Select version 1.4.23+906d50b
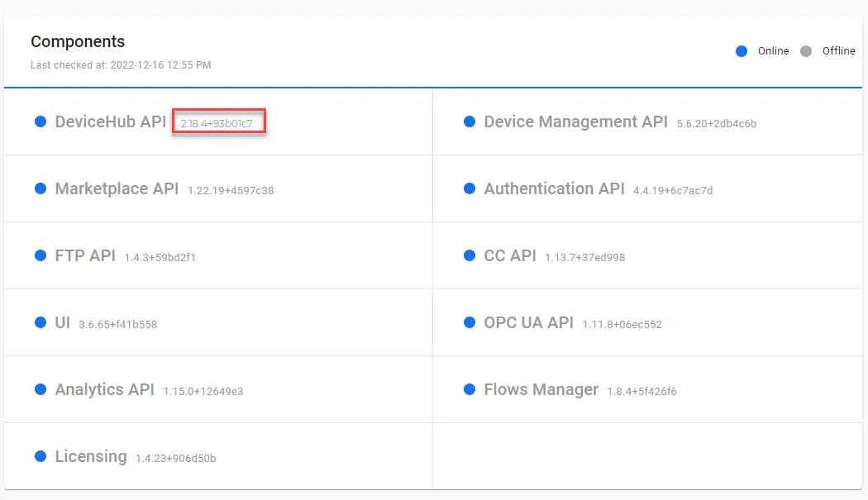 [x=176, y=459]
